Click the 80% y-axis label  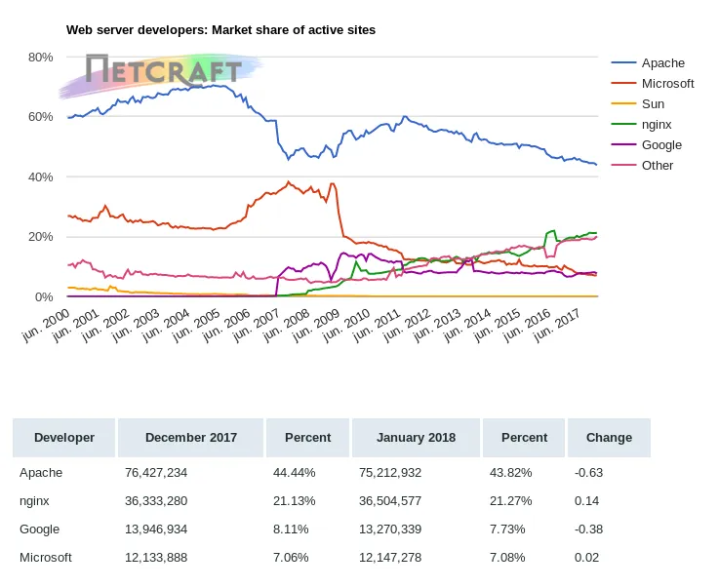[x=40, y=58]
